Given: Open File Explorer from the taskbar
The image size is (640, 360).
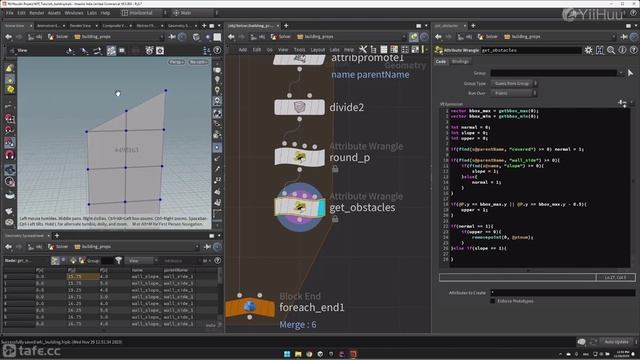Looking at the screenshot, I should 298,354.
